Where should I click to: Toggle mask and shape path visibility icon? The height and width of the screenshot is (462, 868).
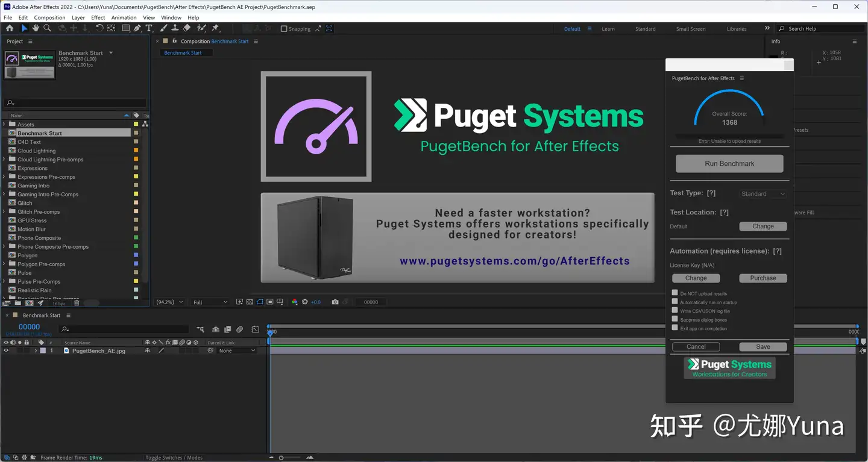coord(260,302)
